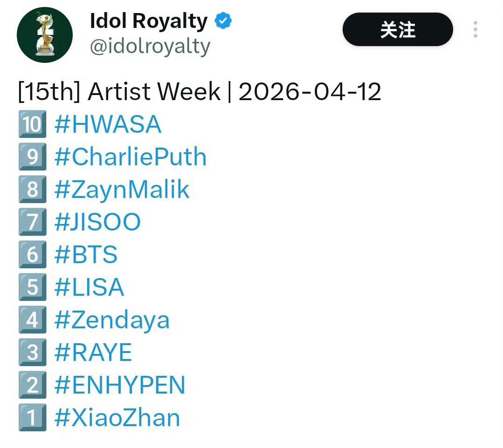Open the #BTS hashtag

85,254
